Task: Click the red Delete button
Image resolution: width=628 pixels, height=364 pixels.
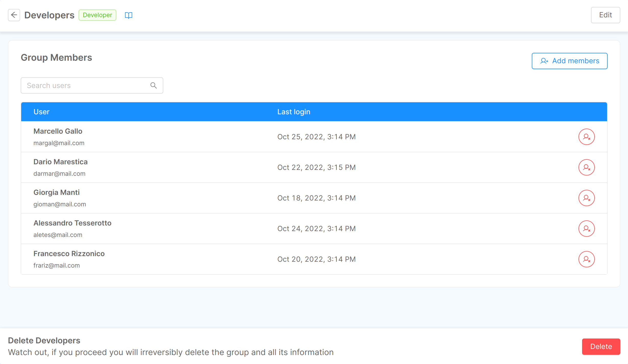Action: click(601, 346)
